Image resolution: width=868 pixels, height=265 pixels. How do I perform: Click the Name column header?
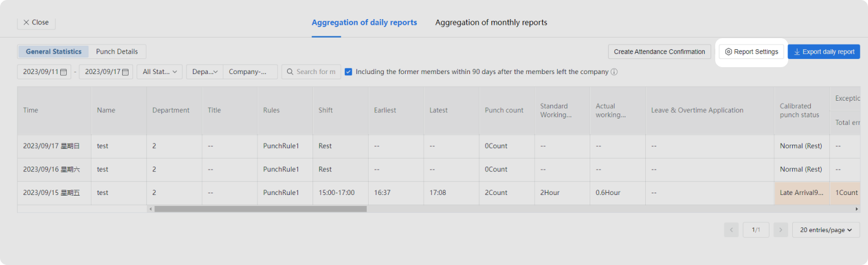[x=119, y=111]
